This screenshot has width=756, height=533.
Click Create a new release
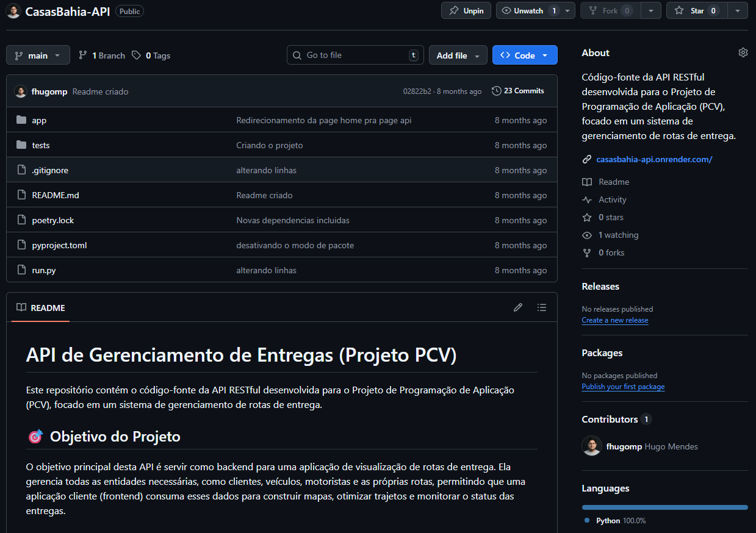coord(614,320)
